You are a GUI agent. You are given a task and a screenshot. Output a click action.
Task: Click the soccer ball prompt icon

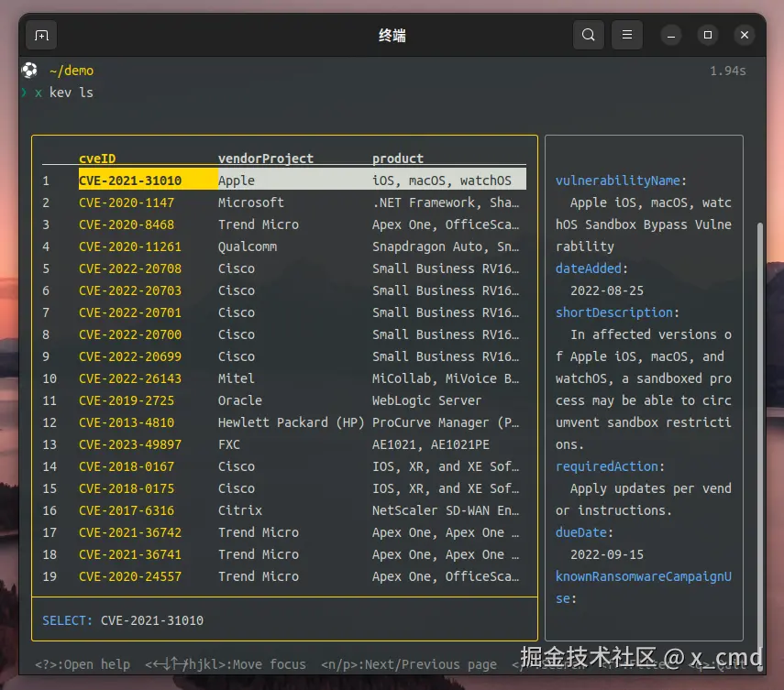coord(29,70)
